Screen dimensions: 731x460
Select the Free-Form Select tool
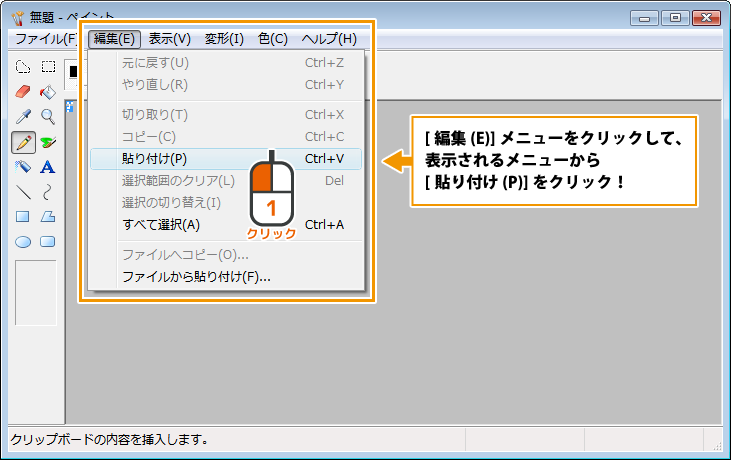23,67
